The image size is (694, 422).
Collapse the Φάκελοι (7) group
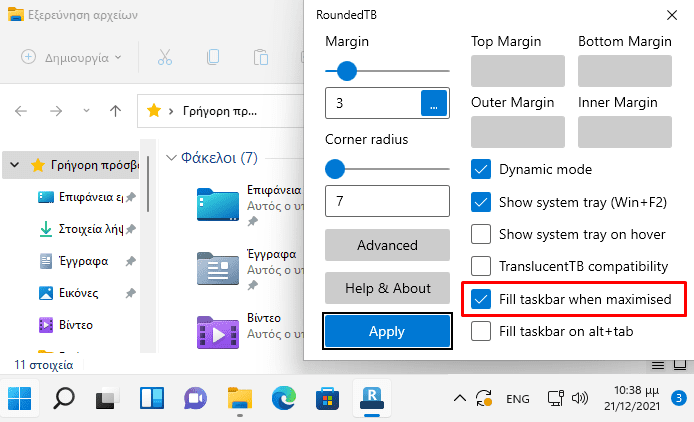click(x=171, y=158)
